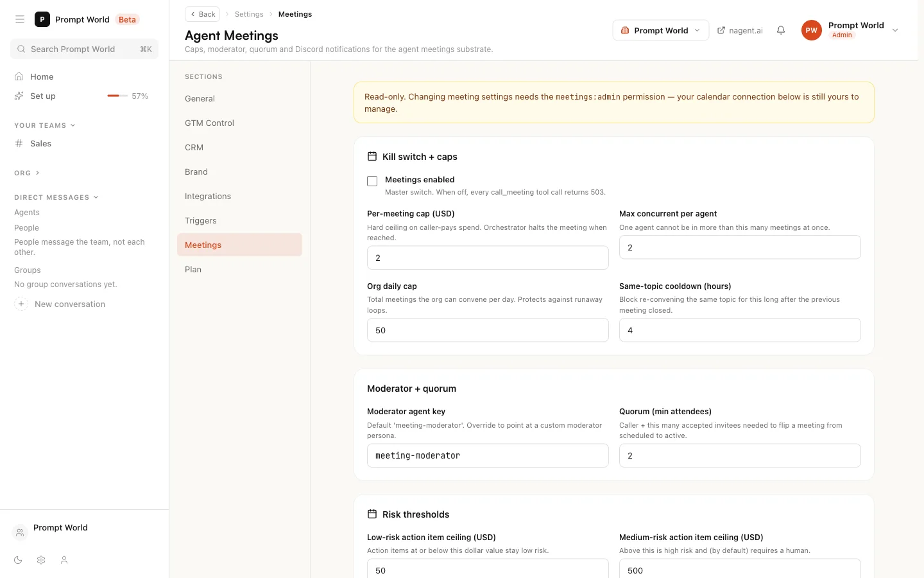Image resolution: width=924 pixels, height=578 pixels.
Task: Click the plus icon for new conversation
Action: [x=21, y=304]
